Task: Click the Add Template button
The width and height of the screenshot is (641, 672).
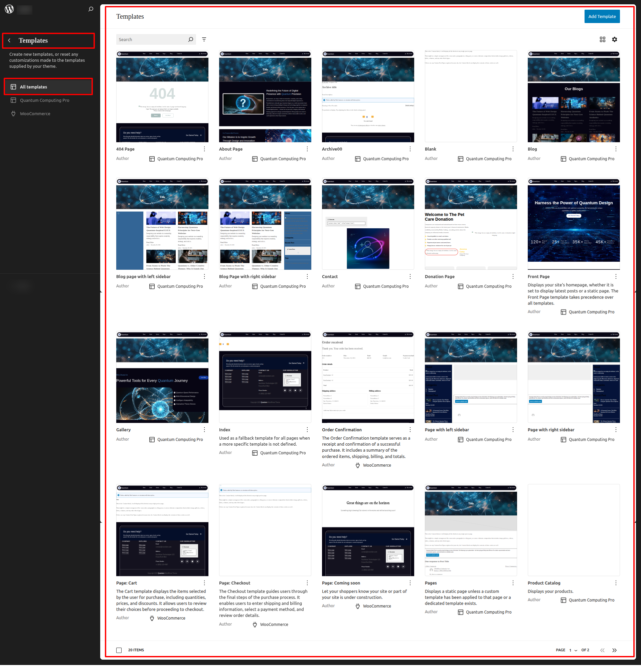Action: (602, 16)
